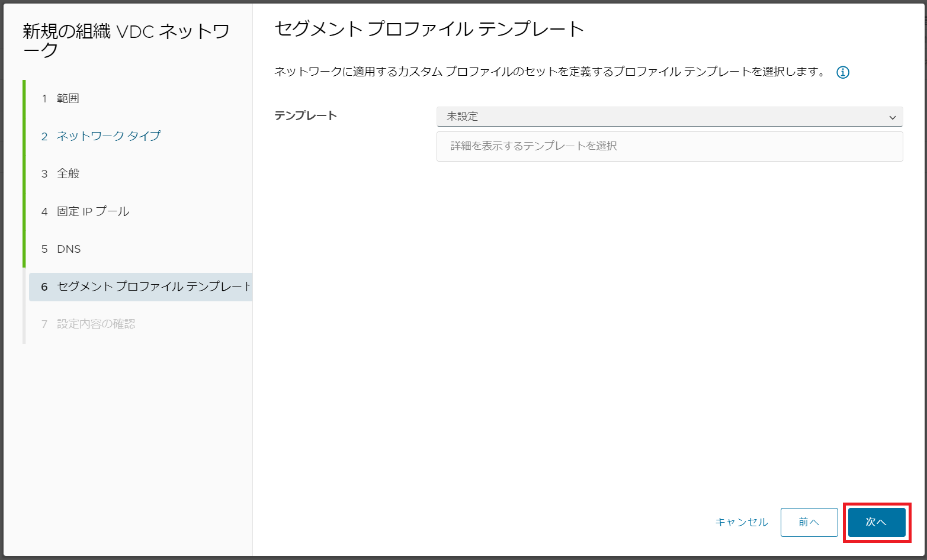Viewport: 927px width, 560px height.
Task: Go to step 1 範囲 in the wizard
Action: [x=68, y=98]
